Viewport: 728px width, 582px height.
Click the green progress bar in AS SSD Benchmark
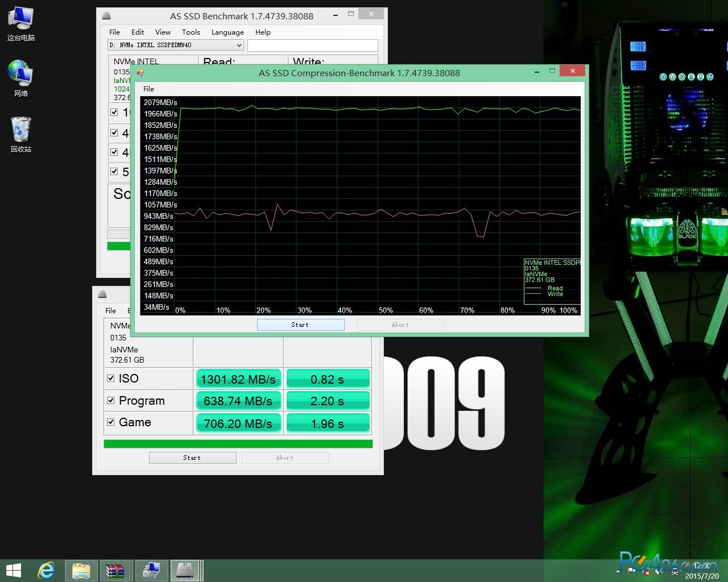point(119,246)
